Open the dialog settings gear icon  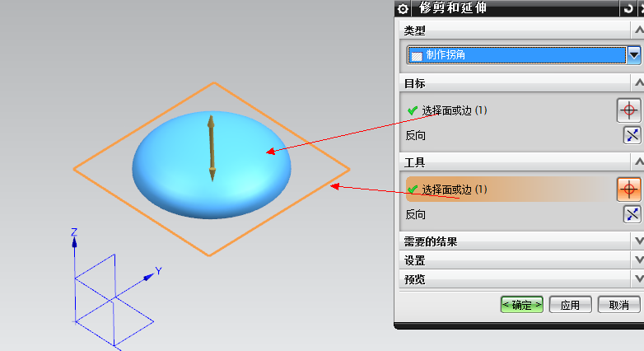(403, 8)
